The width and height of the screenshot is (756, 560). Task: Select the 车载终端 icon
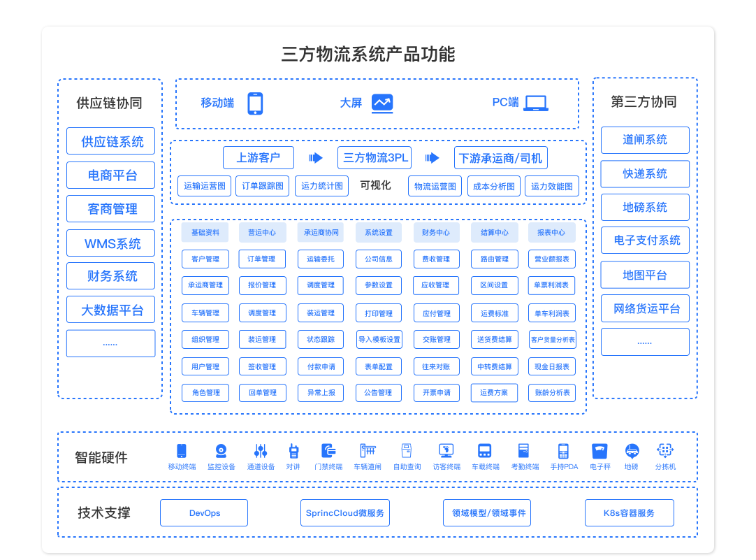[485, 450]
